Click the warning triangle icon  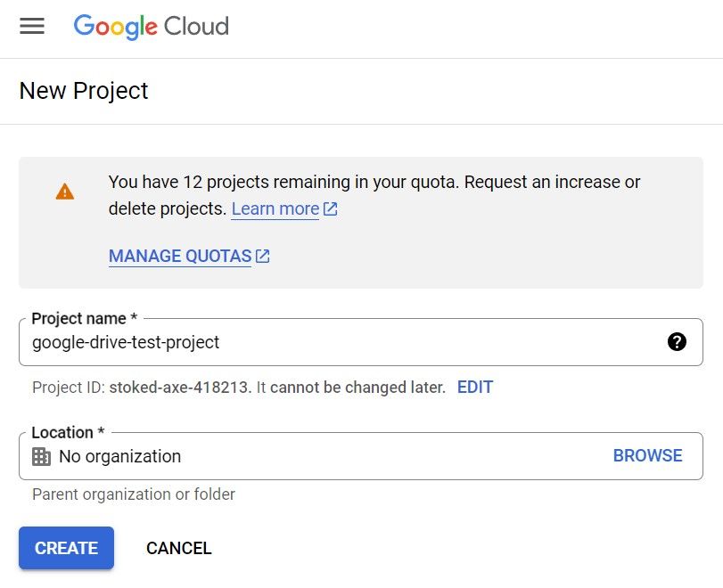(x=63, y=191)
